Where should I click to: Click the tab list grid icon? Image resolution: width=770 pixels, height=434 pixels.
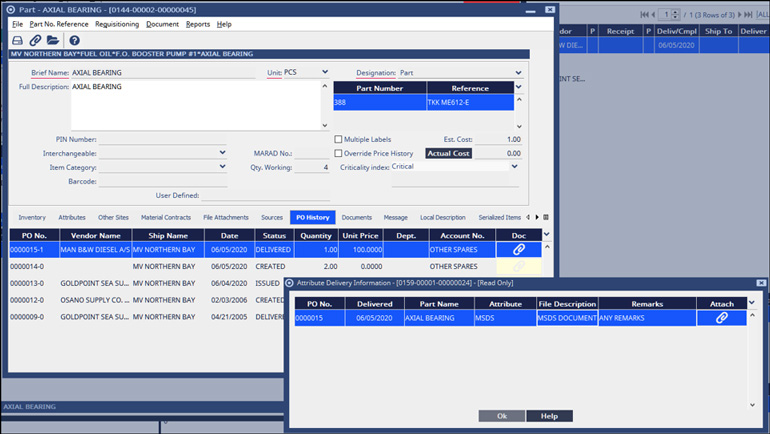pyautogui.click(x=546, y=217)
